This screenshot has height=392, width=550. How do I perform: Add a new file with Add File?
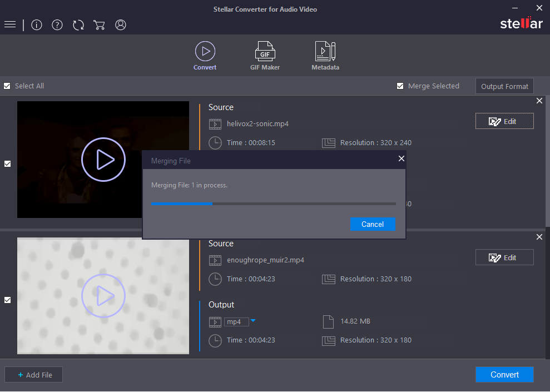click(x=34, y=375)
